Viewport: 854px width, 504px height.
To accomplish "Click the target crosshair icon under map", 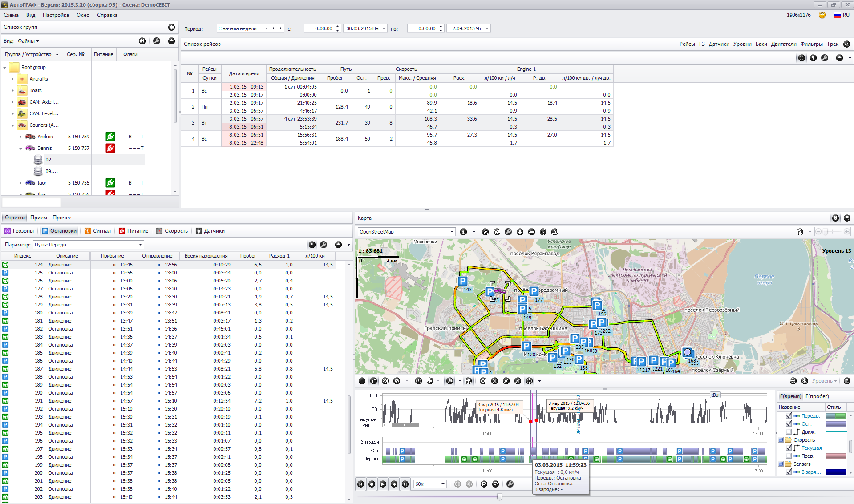I will pyautogui.click(x=529, y=381).
